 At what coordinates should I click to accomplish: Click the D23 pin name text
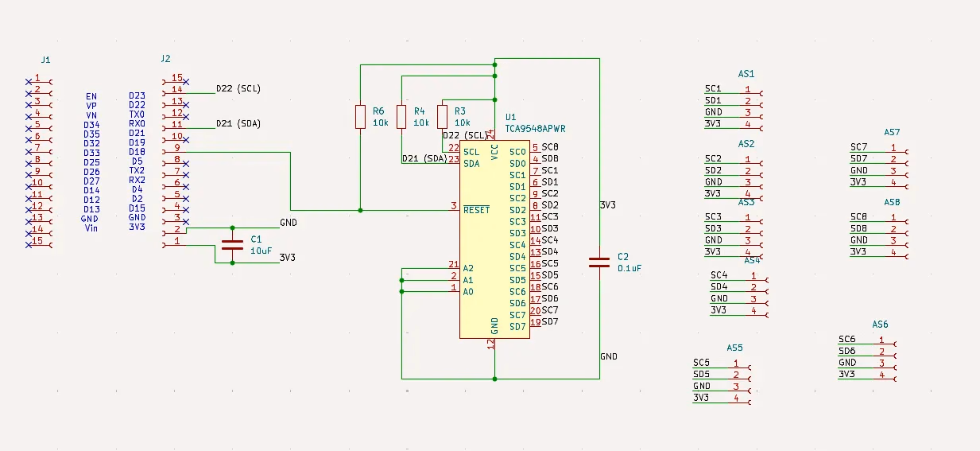(137, 95)
